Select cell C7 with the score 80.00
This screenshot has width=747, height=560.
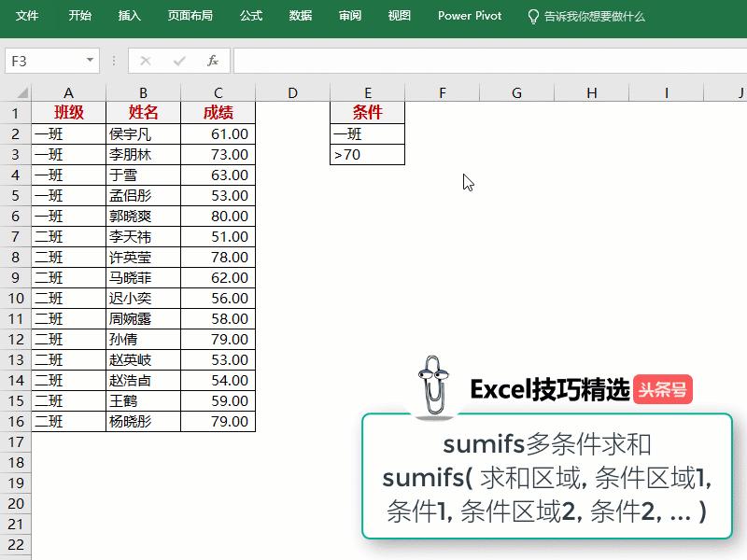point(218,216)
